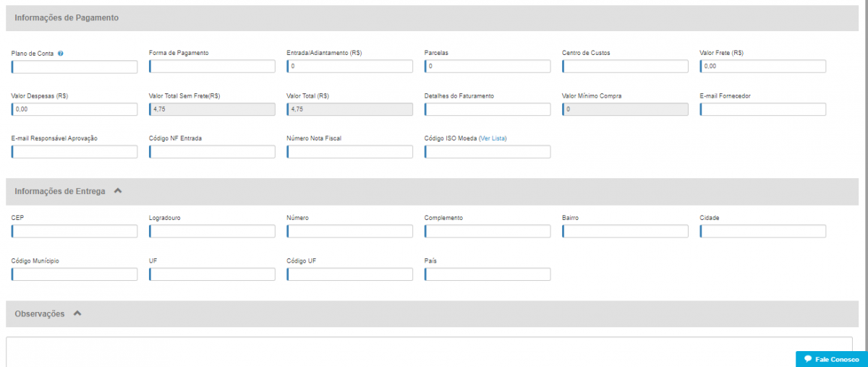Click the Valor Total Sem Frete field
The height and width of the screenshot is (367, 868).
(212, 109)
